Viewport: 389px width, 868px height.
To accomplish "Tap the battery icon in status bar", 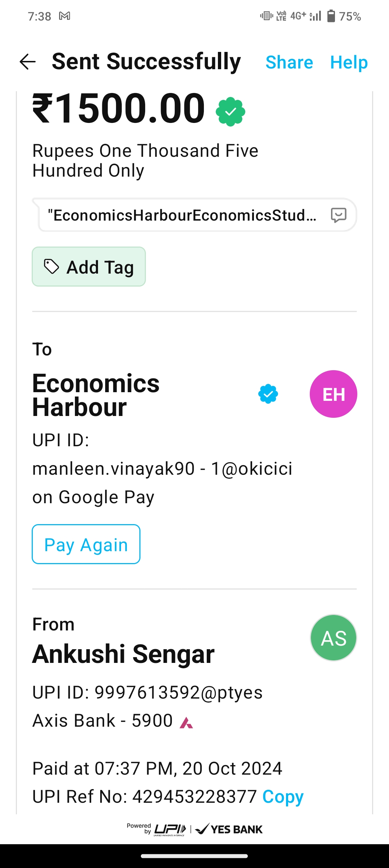I will (x=331, y=16).
